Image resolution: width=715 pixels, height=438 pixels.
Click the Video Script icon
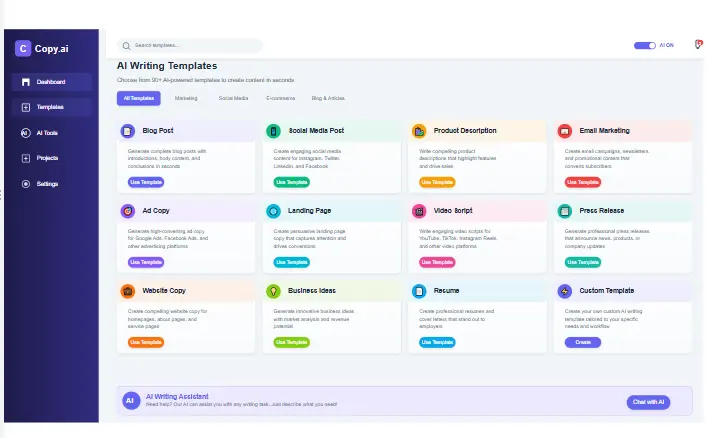tap(419, 211)
